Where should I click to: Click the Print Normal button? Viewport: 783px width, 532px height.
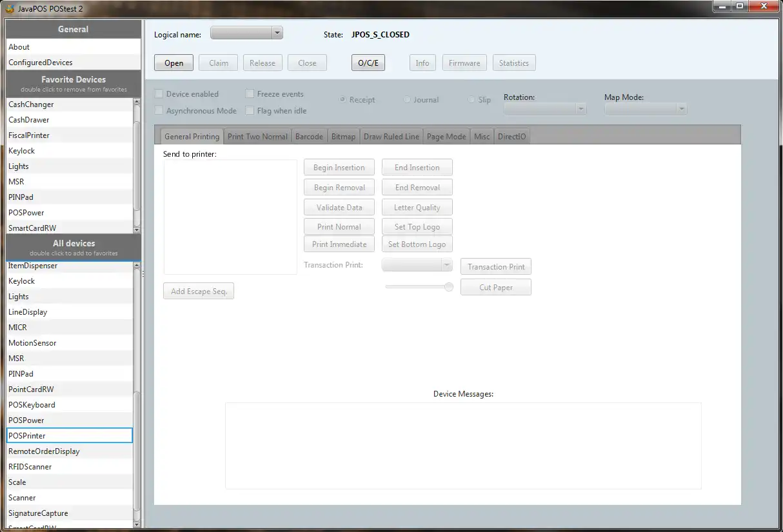(x=339, y=227)
